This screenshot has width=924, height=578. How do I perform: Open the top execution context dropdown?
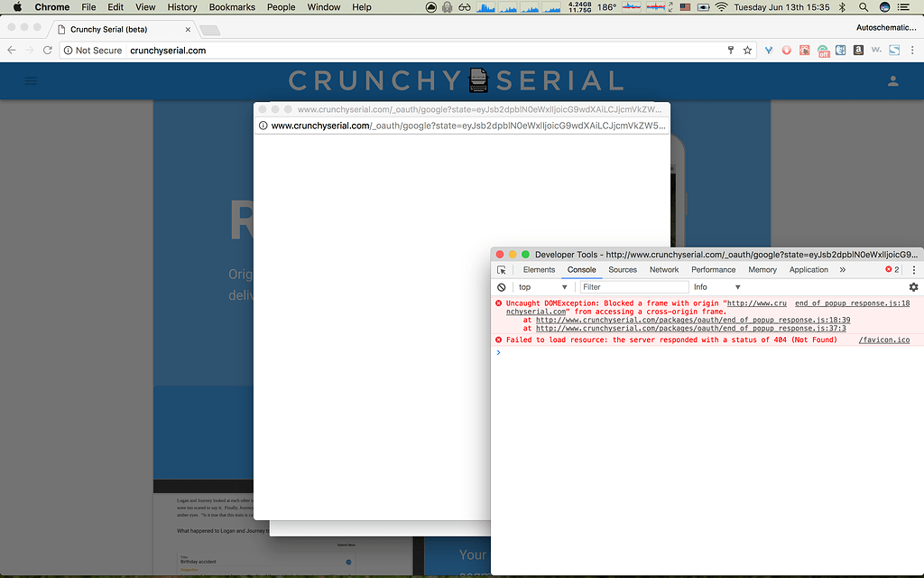[542, 287]
